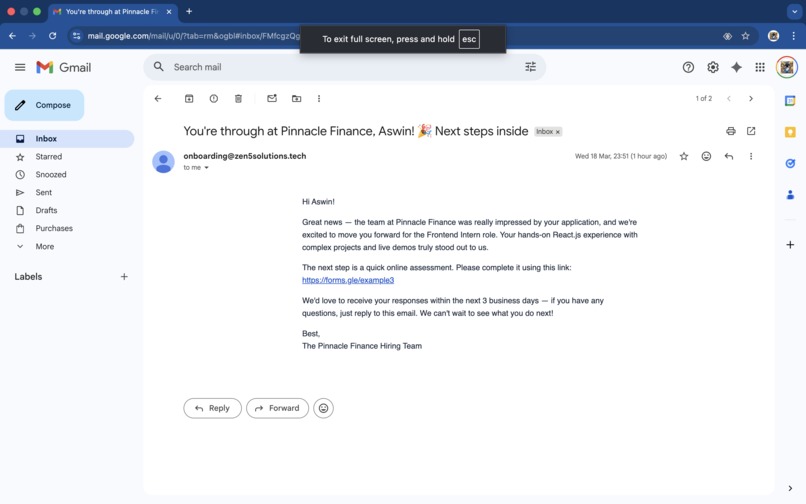The height and width of the screenshot is (504, 806).
Task: Click the Chrome profile avatar in toolbar
Action: tap(773, 35)
